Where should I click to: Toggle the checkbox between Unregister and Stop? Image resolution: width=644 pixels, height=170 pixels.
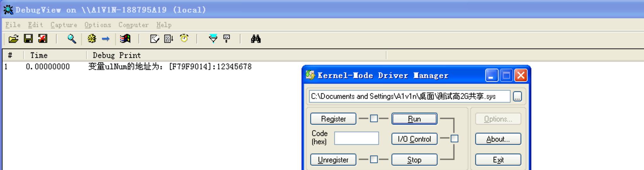[374, 159]
